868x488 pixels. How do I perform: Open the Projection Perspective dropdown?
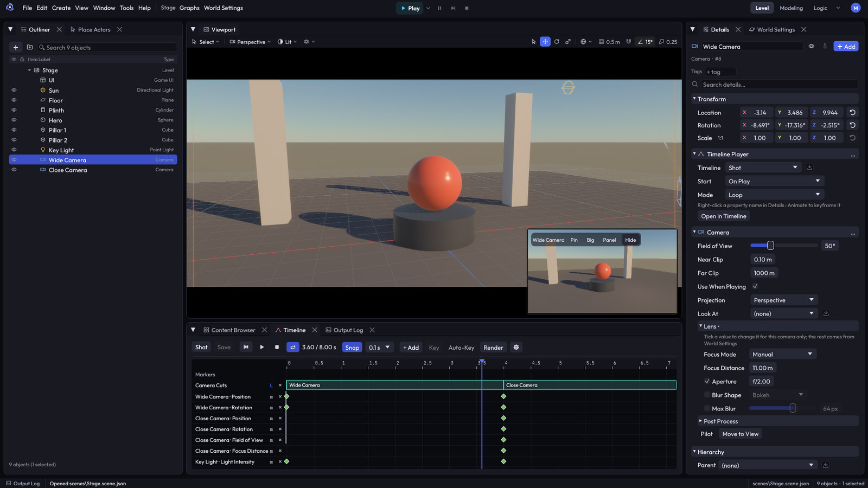783,300
